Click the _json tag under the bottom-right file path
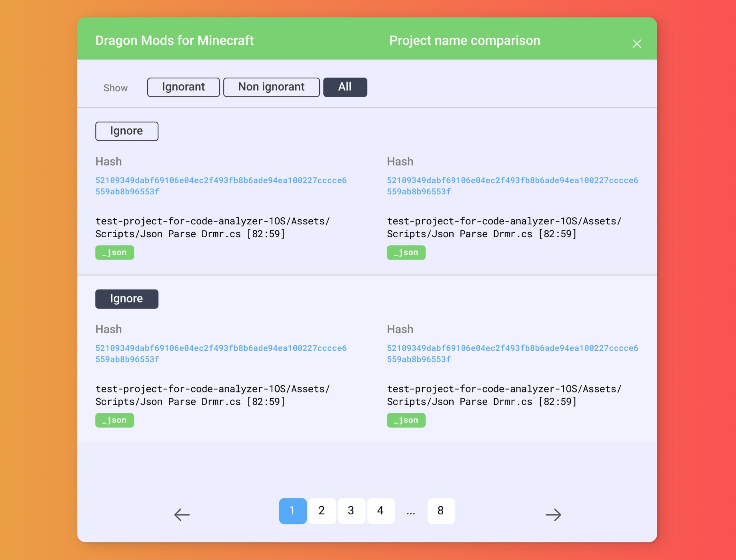The height and width of the screenshot is (560, 736). 406,420
